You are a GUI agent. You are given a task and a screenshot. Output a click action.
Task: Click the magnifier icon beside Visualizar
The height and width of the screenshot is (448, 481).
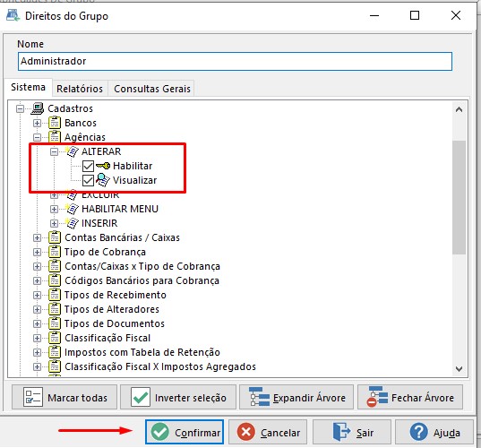[103, 180]
